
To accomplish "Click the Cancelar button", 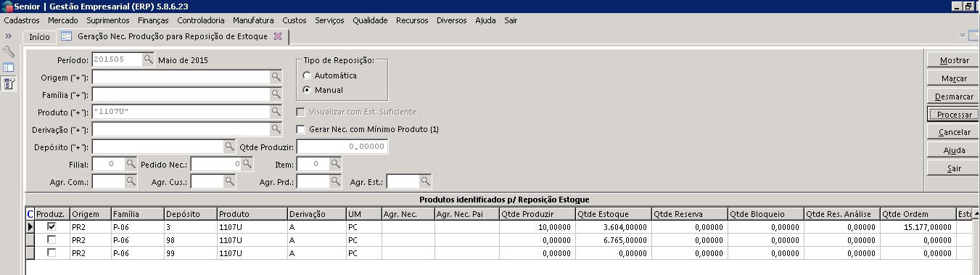I will (x=954, y=132).
